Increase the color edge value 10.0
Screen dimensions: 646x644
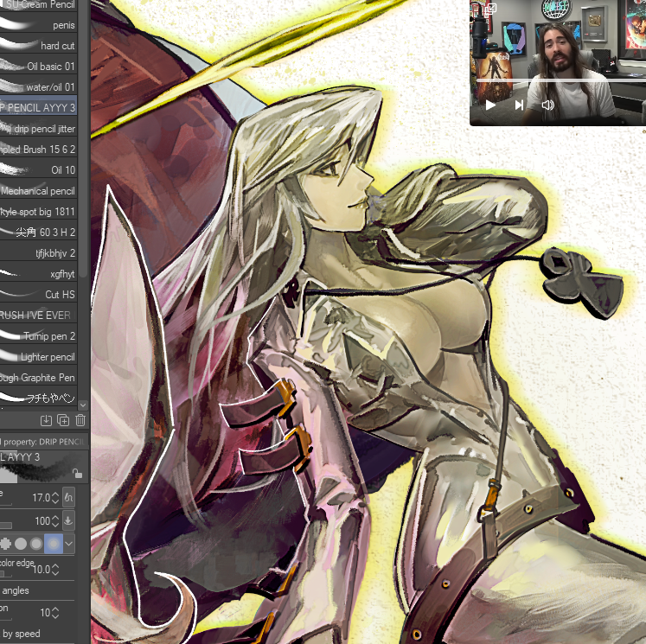pos(55,566)
